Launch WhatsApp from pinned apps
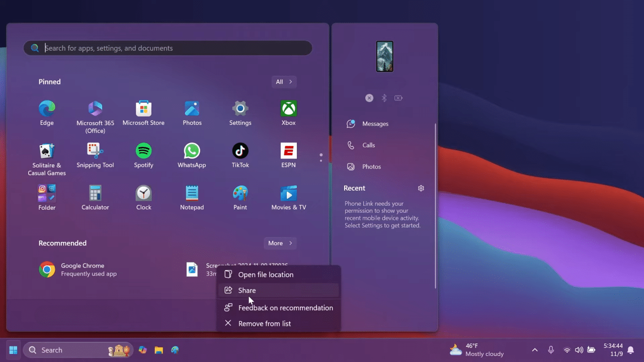The width and height of the screenshot is (644, 362). pos(192,155)
